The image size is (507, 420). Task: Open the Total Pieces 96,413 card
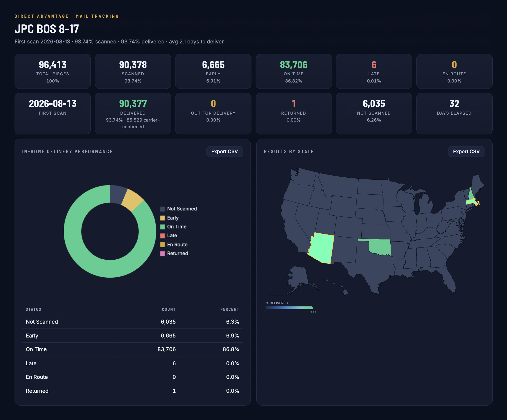point(53,71)
